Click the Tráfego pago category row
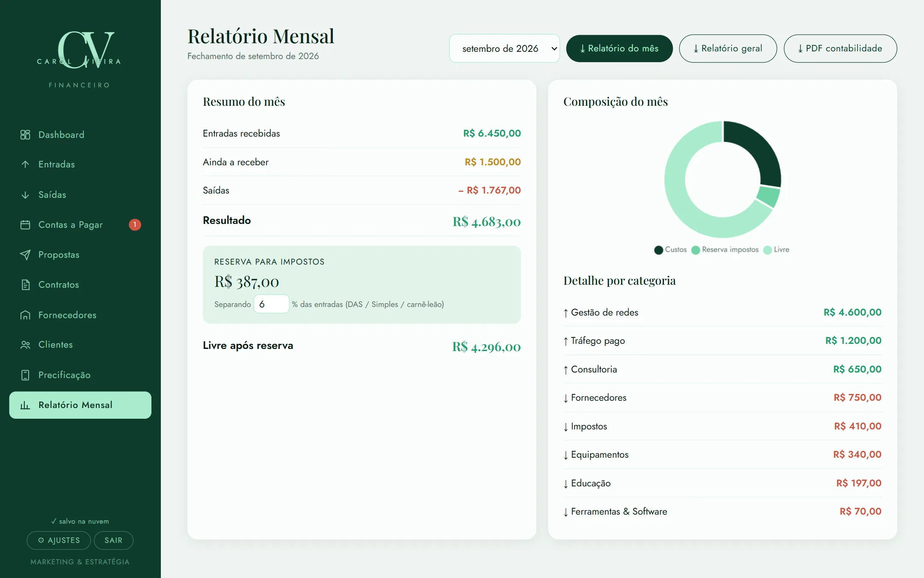 coord(723,341)
